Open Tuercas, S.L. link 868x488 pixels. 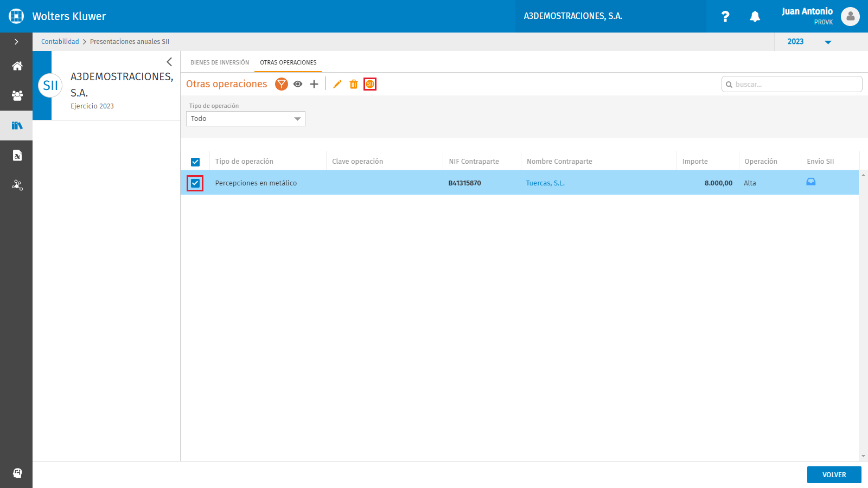tap(545, 183)
